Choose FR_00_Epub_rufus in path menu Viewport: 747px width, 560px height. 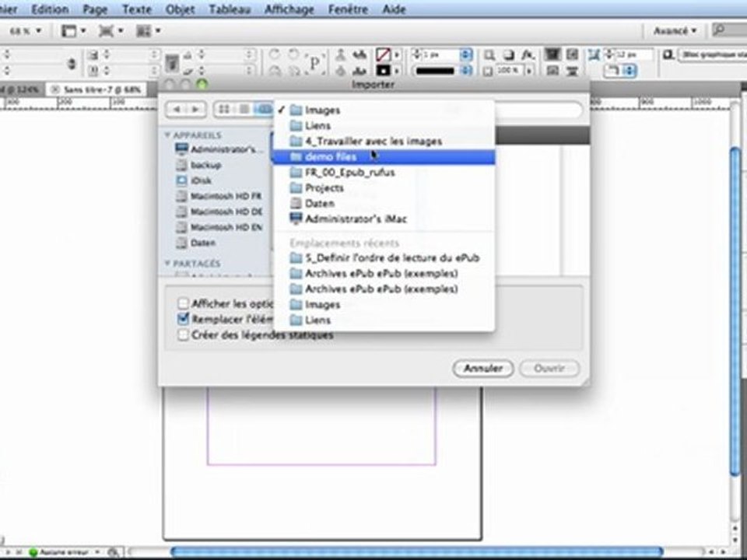pos(384,172)
